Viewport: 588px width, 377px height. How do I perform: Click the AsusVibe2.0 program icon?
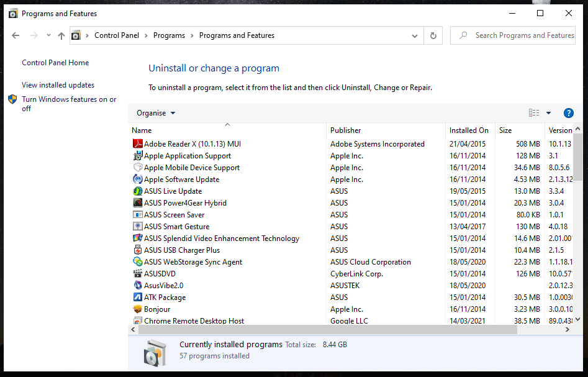pyautogui.click(x=138, y=286)
